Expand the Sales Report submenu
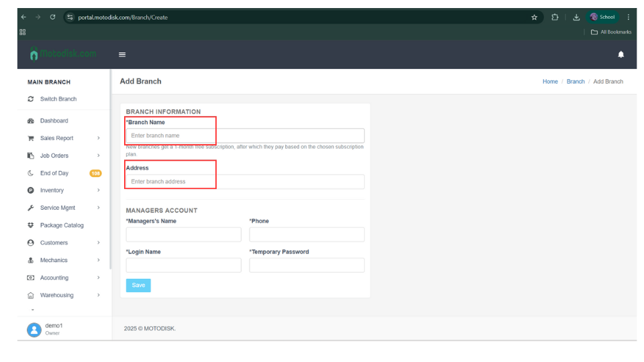Viewport: 644px width, 362px height. click(x=99, y=139)
